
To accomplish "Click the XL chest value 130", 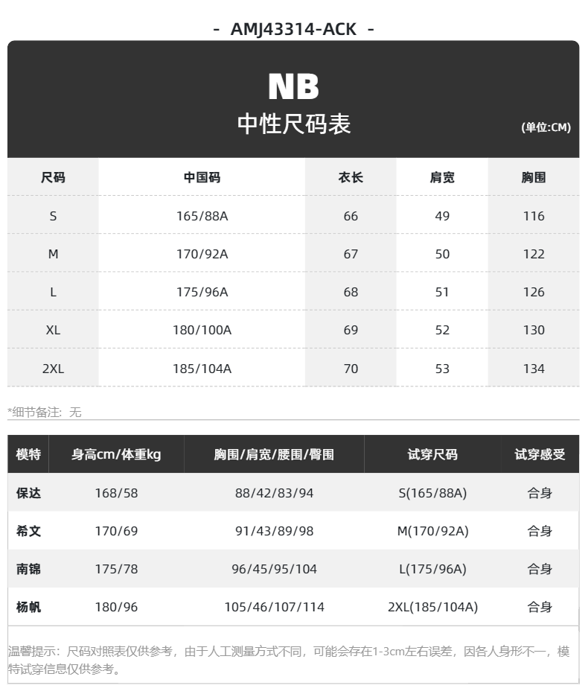I will [x=534, y=331].
